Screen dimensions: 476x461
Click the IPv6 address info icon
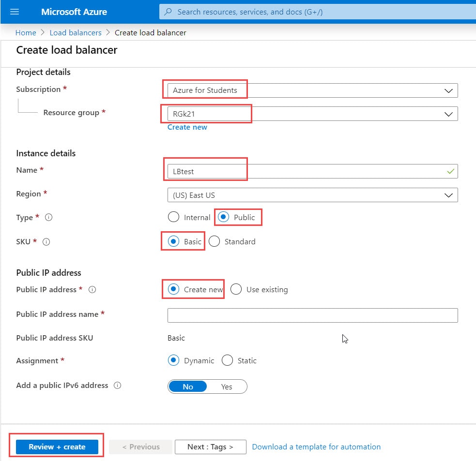[117, 386]
